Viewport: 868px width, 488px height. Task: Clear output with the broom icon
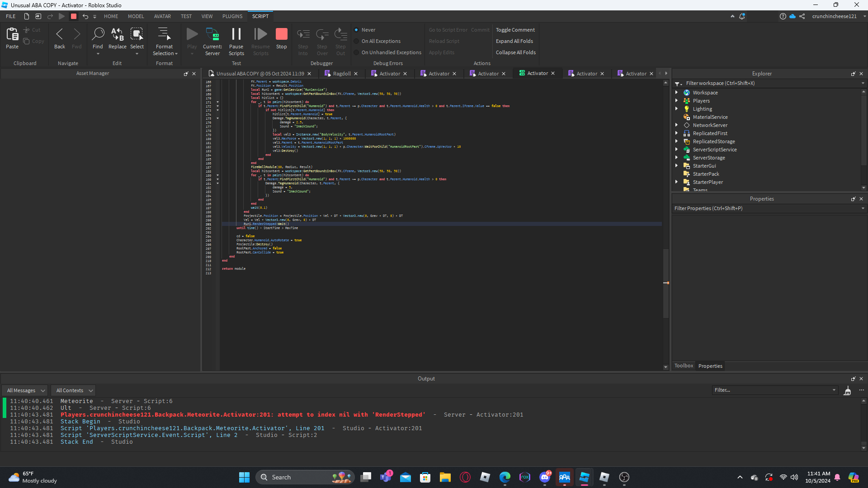847,390
